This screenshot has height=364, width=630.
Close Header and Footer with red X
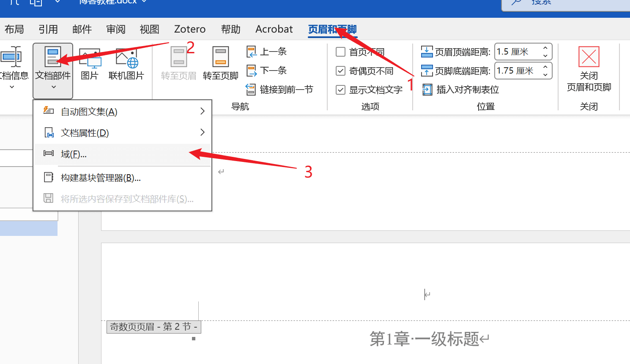(589, 57)
